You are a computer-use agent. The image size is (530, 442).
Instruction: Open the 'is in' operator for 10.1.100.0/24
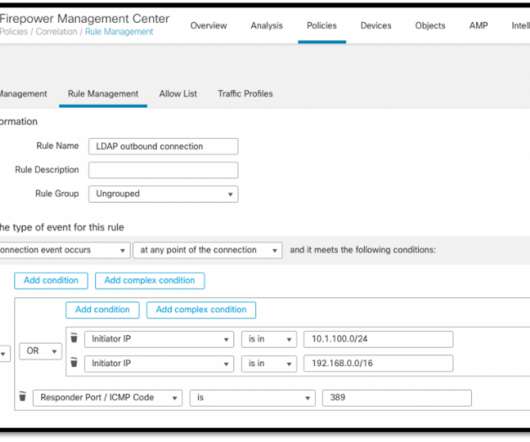tap(269, 339)
